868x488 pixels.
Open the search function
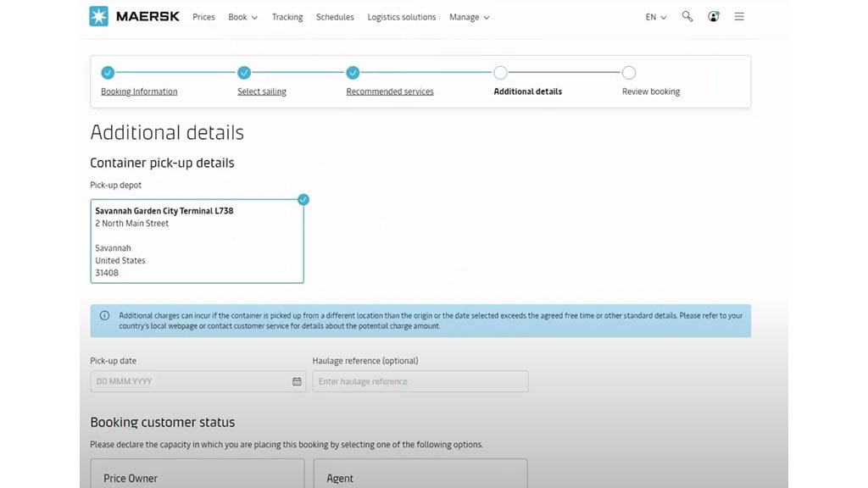[x=687, y=16]
